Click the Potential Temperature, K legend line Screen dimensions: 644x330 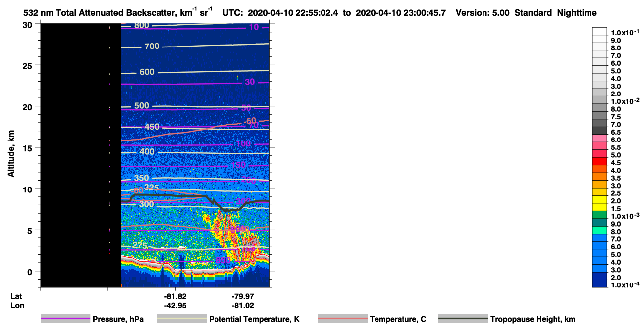point(182,319)
